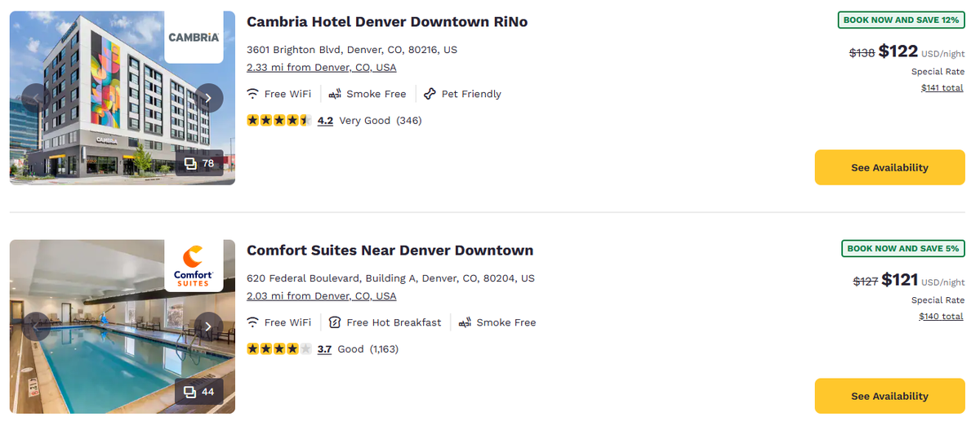This screenshot has width=980, height=435.
Task: Click Cambria's Free WiFi icon
Action: tap(253, 94)
